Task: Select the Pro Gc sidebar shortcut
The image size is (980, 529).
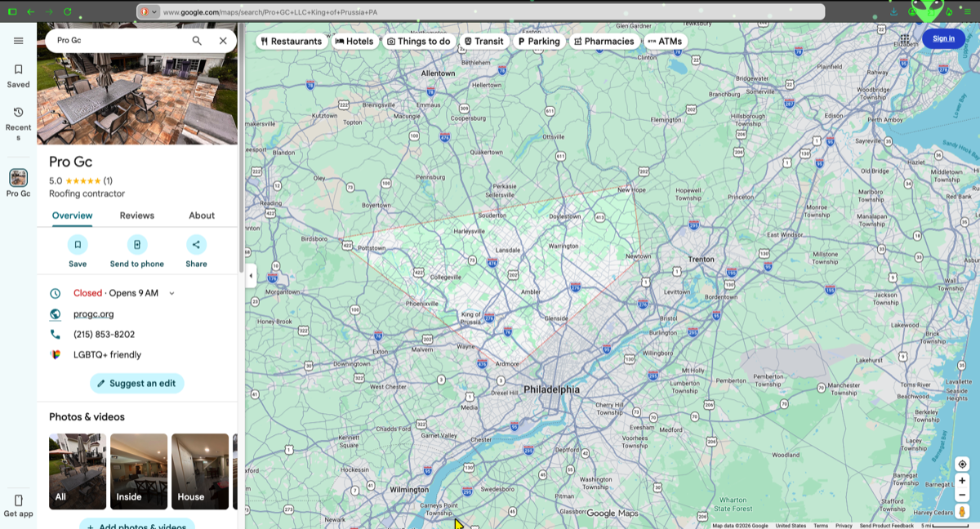Action: click(x=18, y=183)
